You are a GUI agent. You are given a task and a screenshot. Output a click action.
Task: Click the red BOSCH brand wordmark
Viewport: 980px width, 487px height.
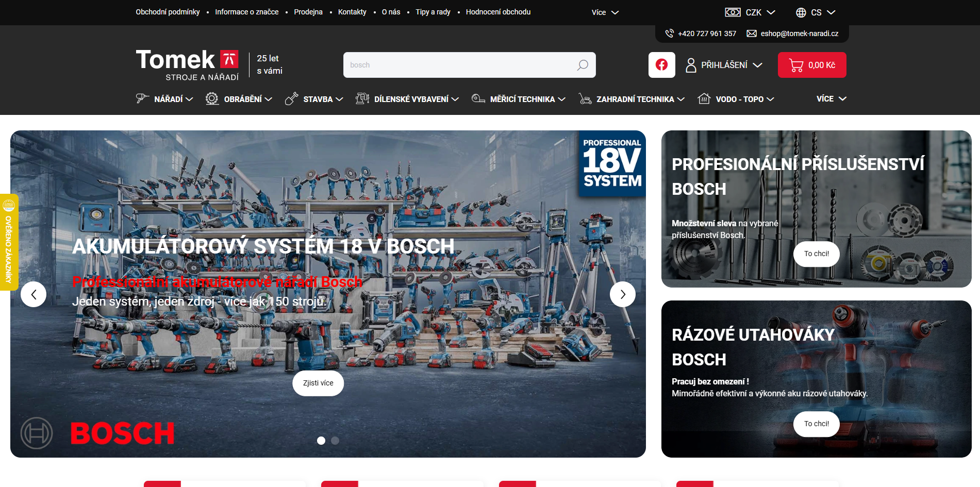pyautogui.click(x=123, y=433)
